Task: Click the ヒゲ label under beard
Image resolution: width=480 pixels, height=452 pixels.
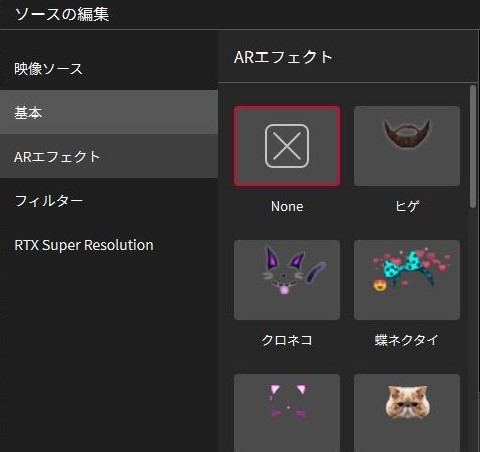Action: 407,206
